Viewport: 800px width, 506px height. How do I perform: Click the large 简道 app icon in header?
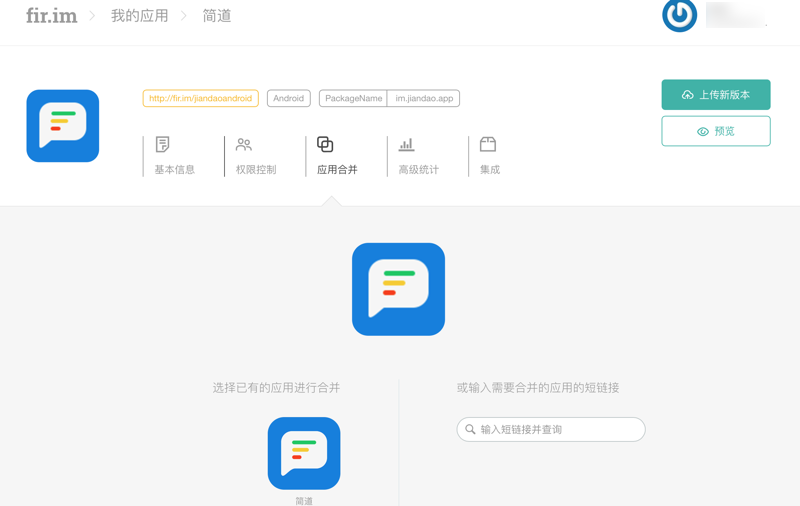tap(63, 126)
